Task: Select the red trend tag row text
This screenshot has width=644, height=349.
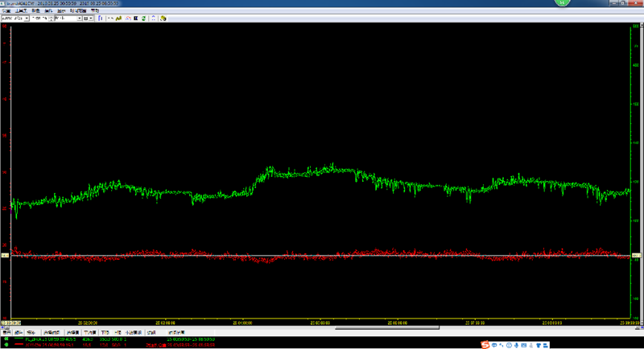Action: click(49, 345)
